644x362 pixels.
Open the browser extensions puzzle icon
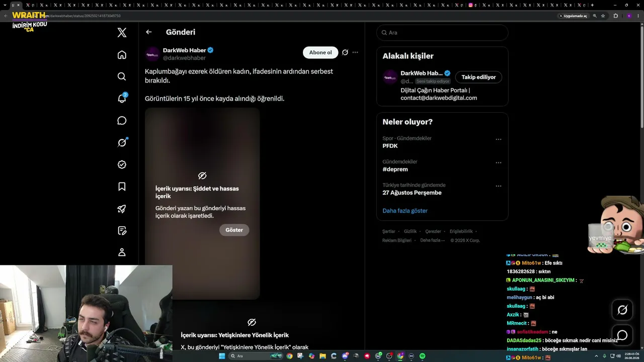coord(615,16)
